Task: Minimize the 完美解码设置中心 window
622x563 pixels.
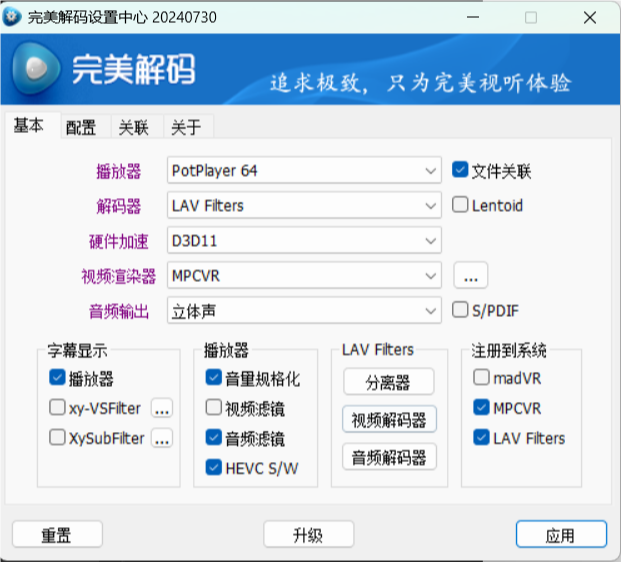Action: pos(473,17)
